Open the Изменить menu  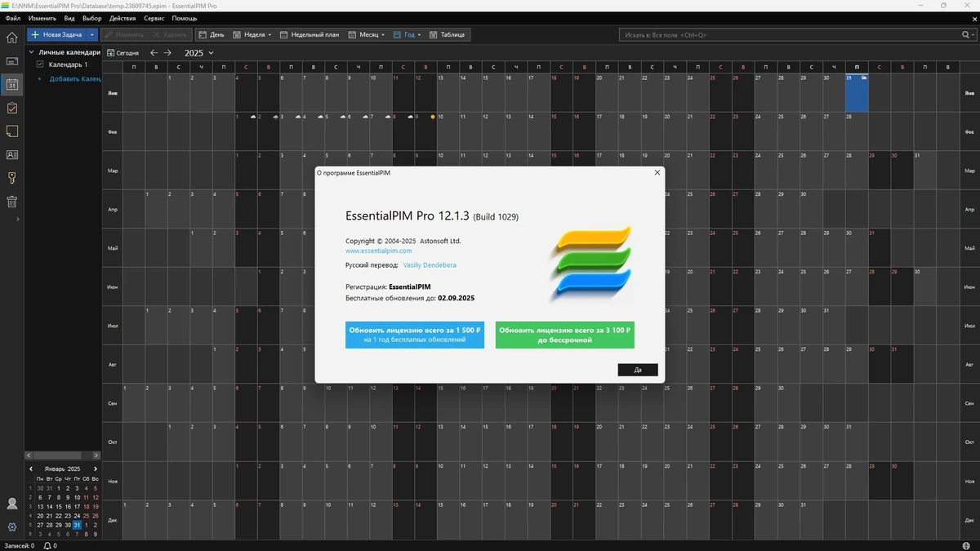42,18
